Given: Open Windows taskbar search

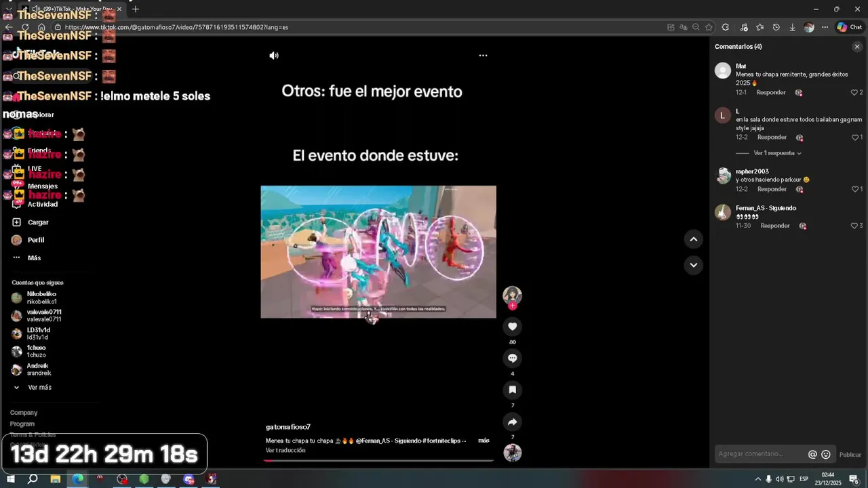Looking at the screenshot, I should pos(32,479).
